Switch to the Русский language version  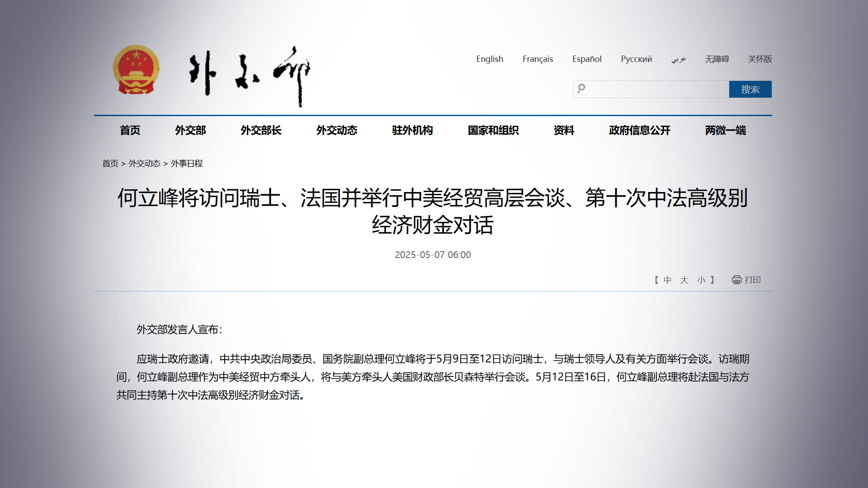(636, 59)
